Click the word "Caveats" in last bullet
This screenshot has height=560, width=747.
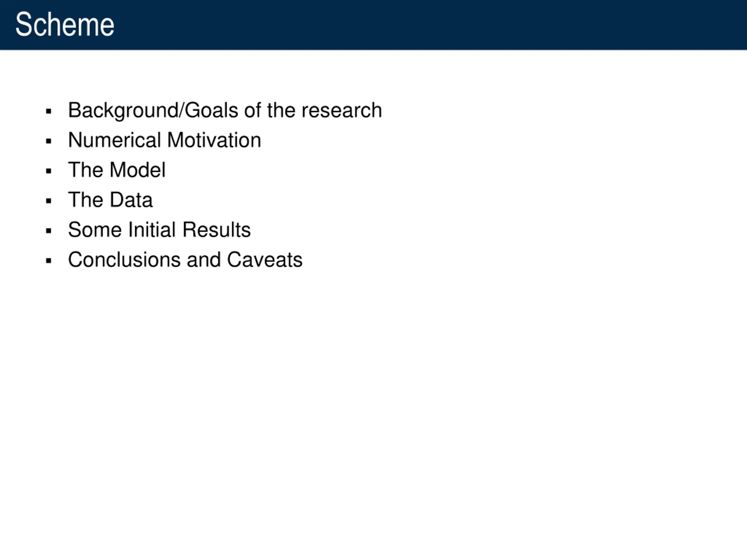264,260
